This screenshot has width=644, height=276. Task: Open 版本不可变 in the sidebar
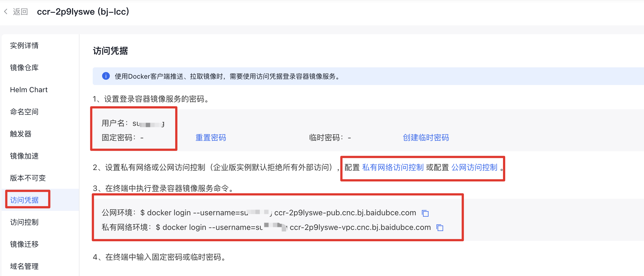click(x=28, y=178)
